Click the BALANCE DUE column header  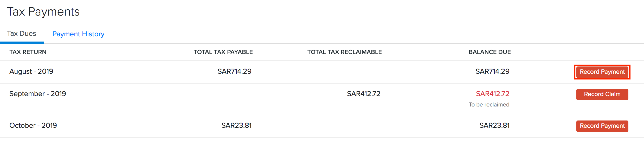490,52
